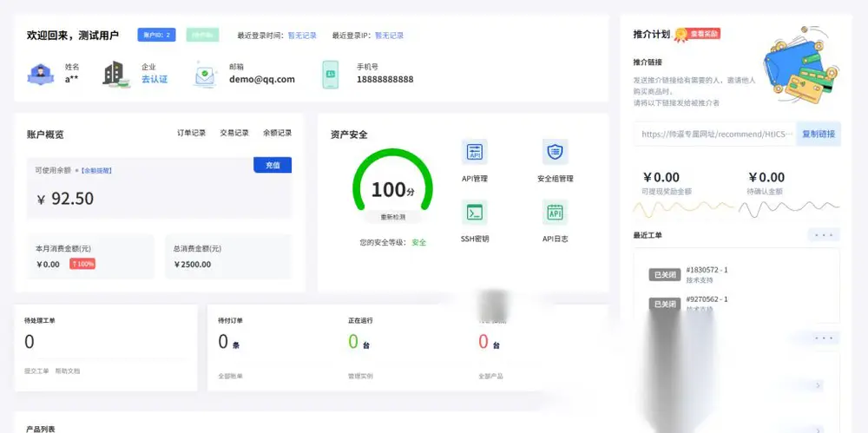
Task: Click the 安全 security level text
Action: (x=419, y=242)
